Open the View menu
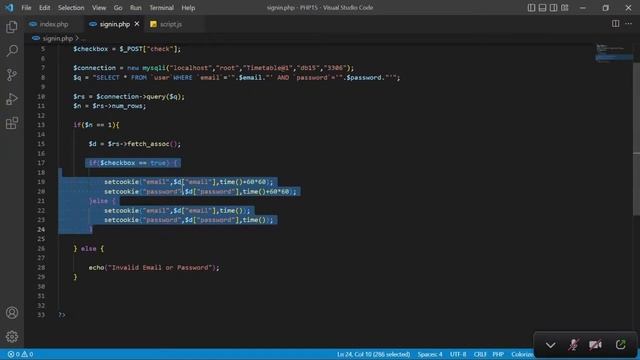Viewport: 640px width, 360px height. click(99, 8)
